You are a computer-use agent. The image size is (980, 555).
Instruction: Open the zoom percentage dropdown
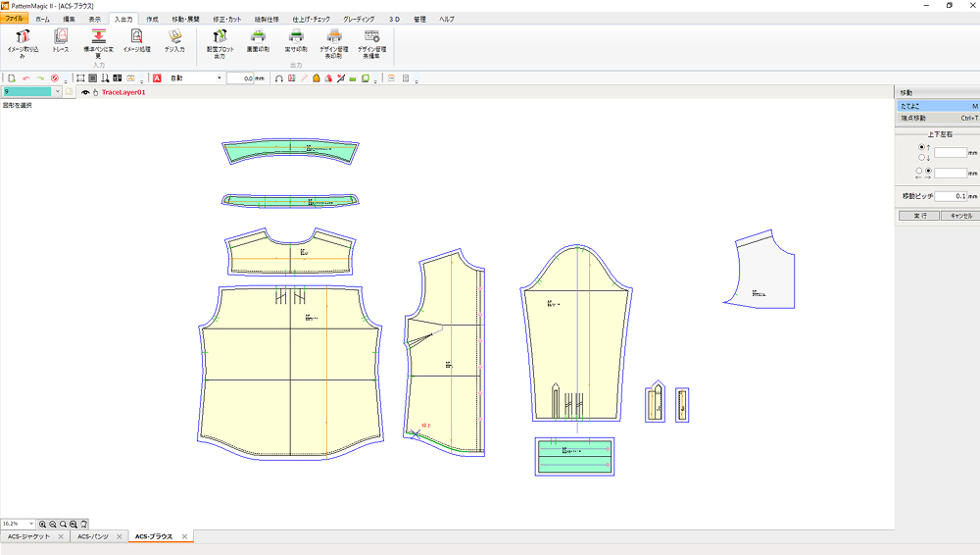click(31, 525)
